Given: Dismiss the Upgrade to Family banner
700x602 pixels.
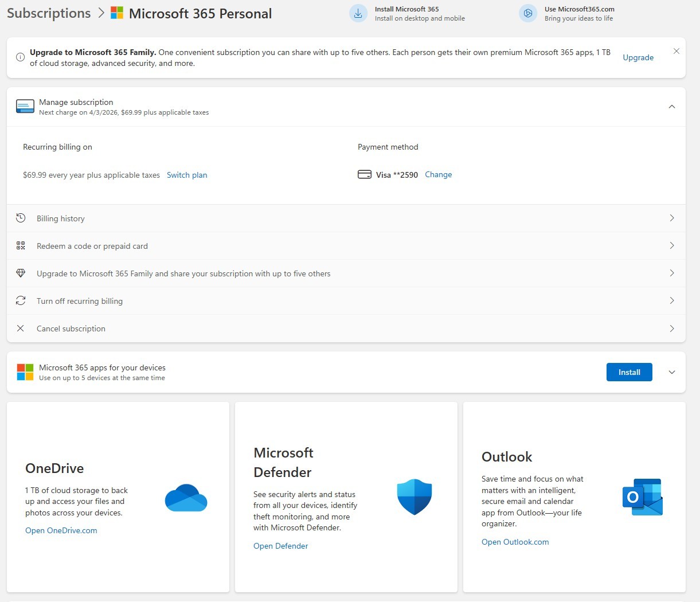Looking at the screenshot, I should point(676,52).
